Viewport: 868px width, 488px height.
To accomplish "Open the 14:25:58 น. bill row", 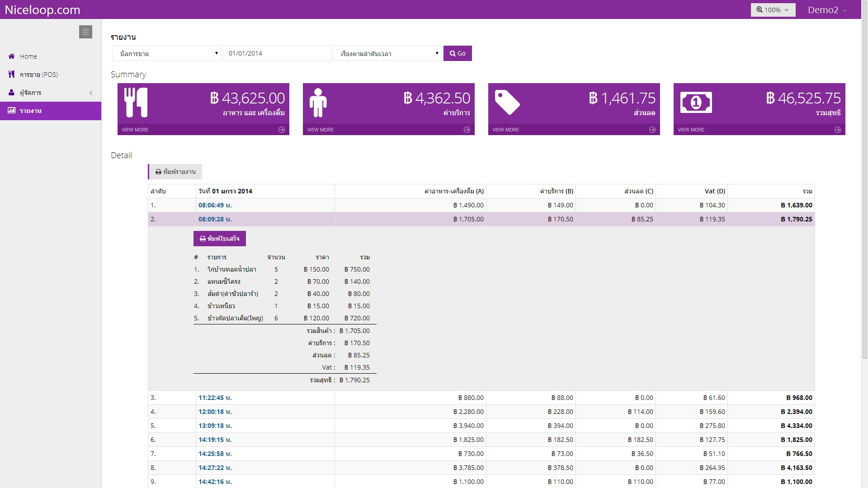I will pyautogui.click(x=481, y=454).
